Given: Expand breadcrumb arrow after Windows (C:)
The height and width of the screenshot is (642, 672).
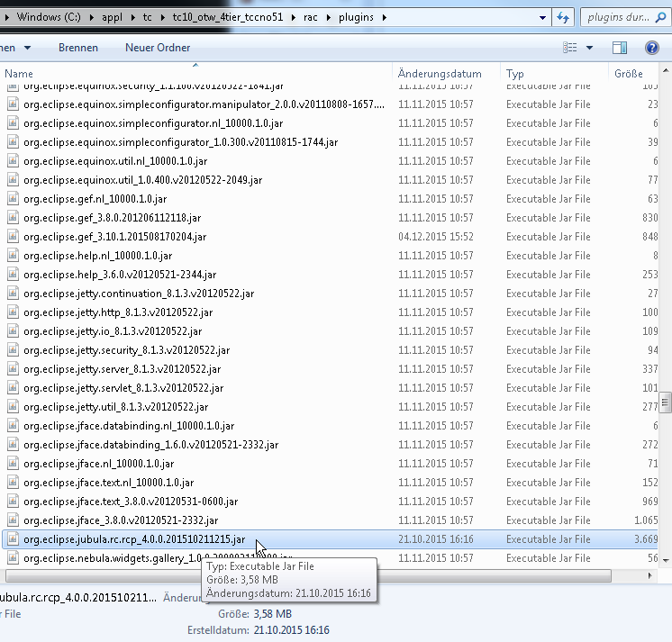Looking at the screenshot, I should [91, 18].
